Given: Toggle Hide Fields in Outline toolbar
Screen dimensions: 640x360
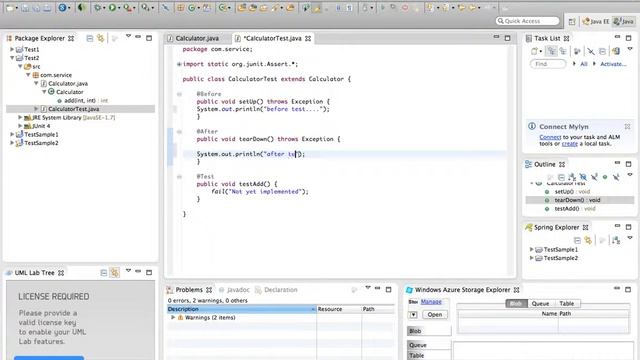Looking at the screenshot, I should click(x=583, y=177).
